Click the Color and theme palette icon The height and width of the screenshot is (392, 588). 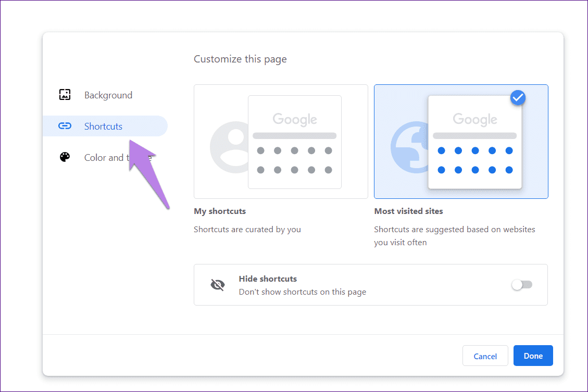[x=65, y=157]
